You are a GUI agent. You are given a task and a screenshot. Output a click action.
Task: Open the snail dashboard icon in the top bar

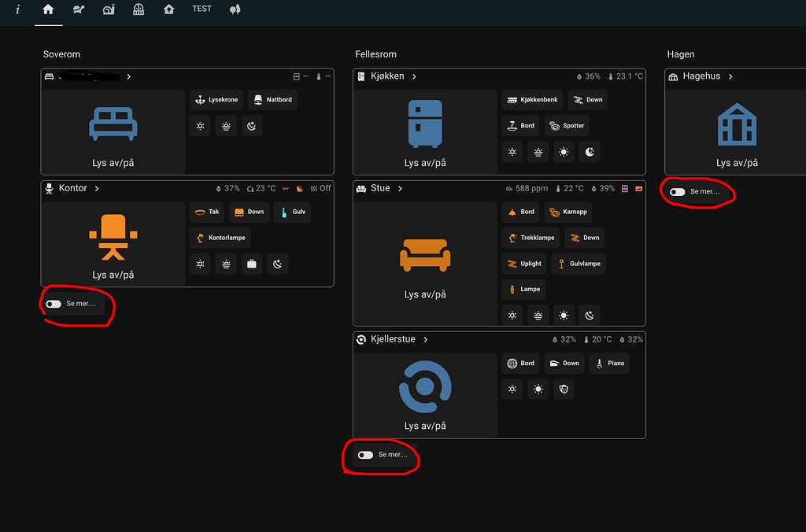[108, 9]
